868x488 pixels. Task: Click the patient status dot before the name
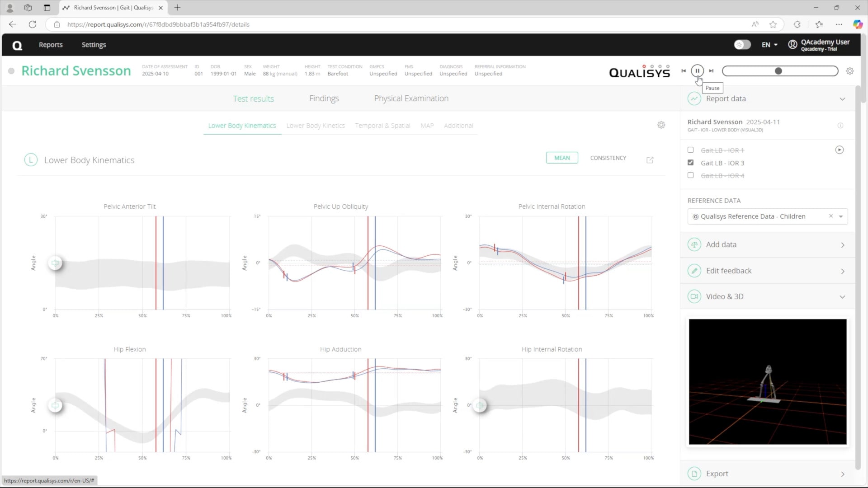tap(11, 71)
